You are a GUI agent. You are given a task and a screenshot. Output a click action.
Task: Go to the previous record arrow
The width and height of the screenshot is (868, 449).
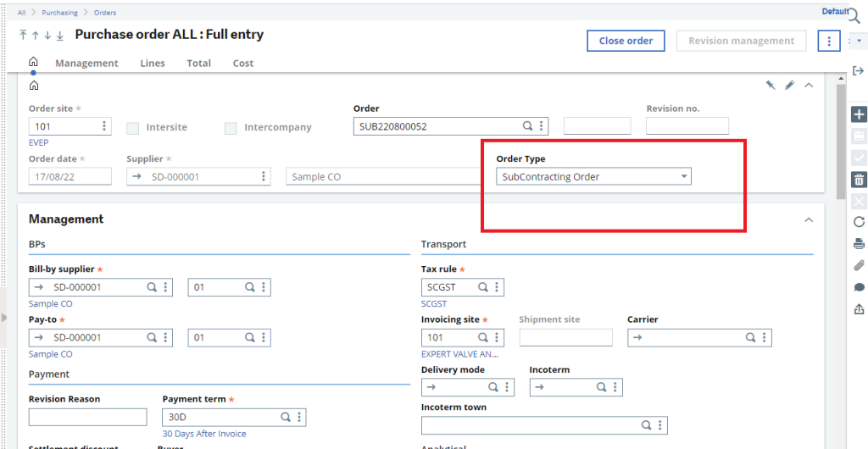click(35, 36)
